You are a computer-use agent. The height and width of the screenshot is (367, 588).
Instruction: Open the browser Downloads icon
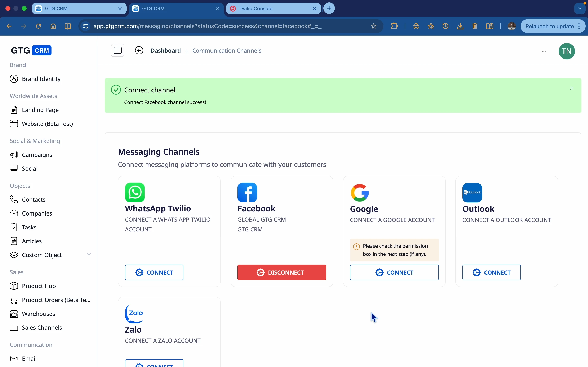pos(460,26)
